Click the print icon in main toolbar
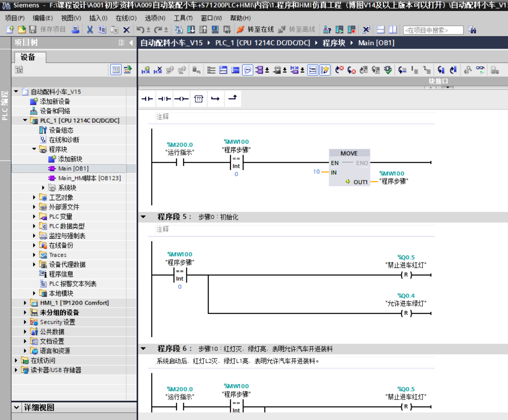This screenshot has height=420, width=508. tap(75, 30)
